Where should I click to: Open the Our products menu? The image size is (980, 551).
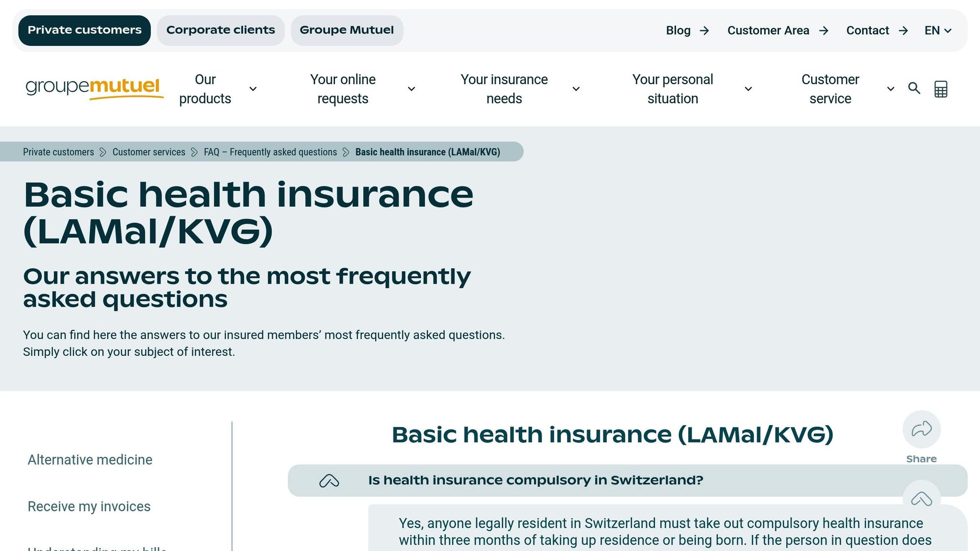pyautogui.click(x=205, y=89)
